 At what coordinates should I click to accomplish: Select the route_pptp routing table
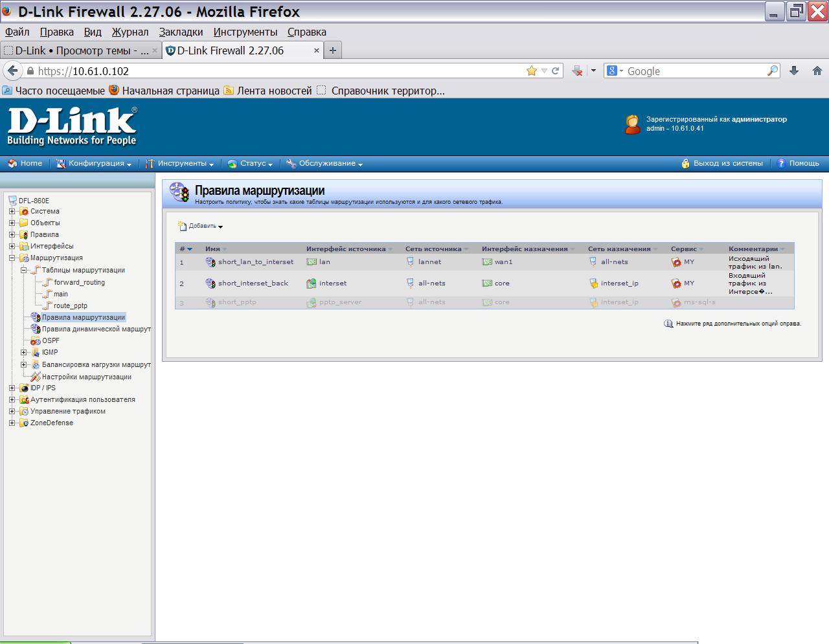point(71,306)
